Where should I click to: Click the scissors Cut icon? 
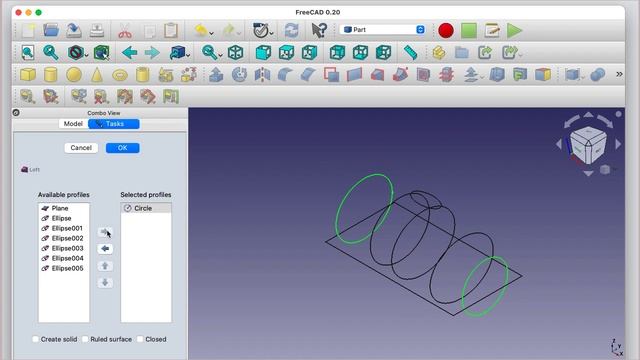125,31
